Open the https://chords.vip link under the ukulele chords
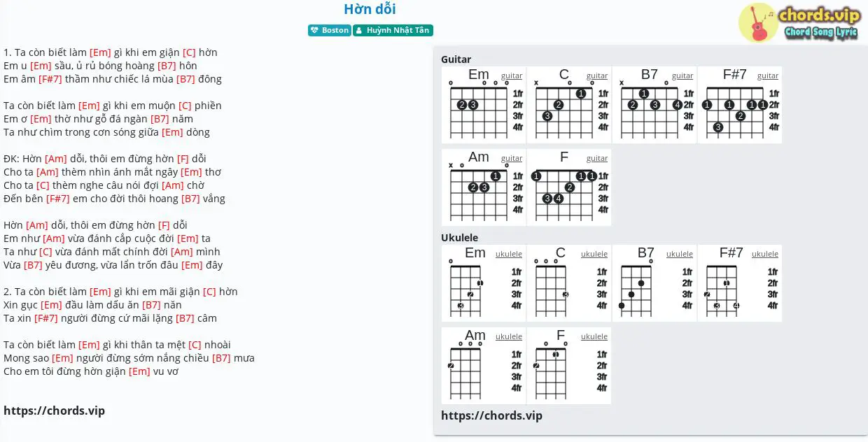Image resolution: width=868 pixels, height=442 pixels. (x=491, y=415)
